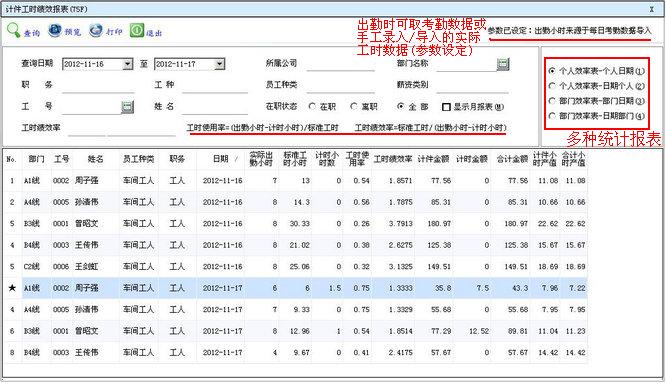The width and height of the screenshot is (666, 385).
Task: Click the 职务 filter input field
Action: point(98,85)
